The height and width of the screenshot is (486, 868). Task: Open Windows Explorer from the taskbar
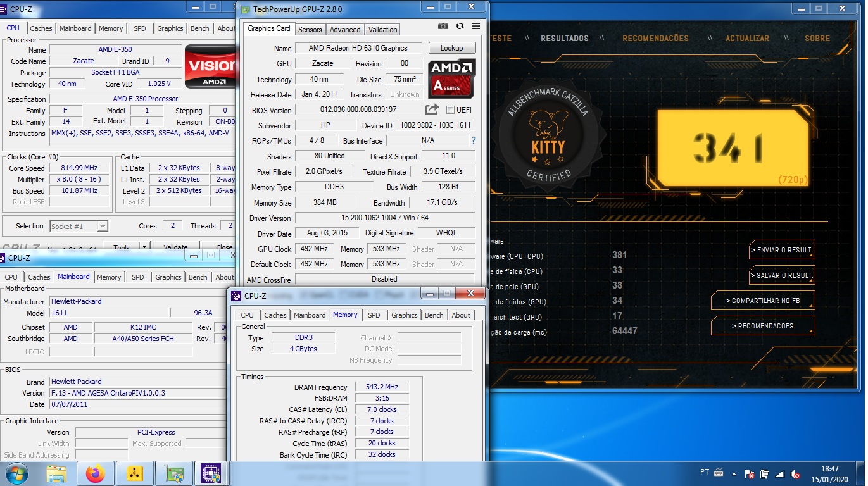point(56,473)
